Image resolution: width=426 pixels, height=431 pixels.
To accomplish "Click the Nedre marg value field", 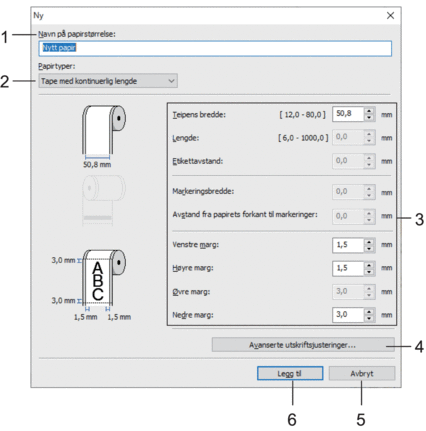I will coord(348,315).
